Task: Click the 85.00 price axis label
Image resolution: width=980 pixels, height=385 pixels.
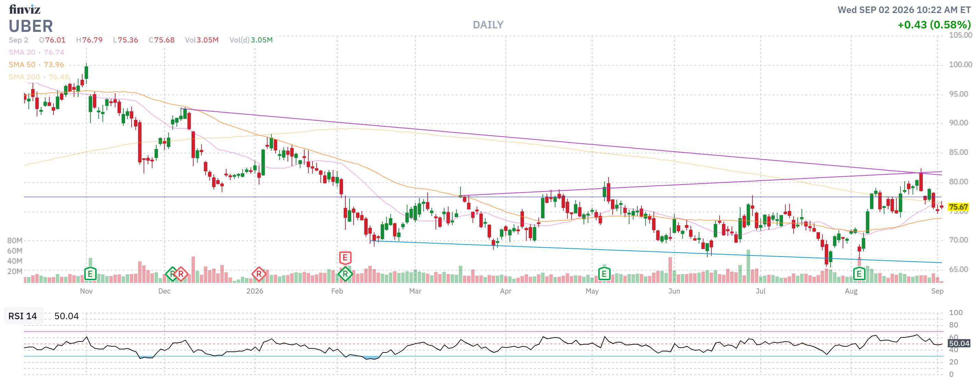Action: [958, 152]
